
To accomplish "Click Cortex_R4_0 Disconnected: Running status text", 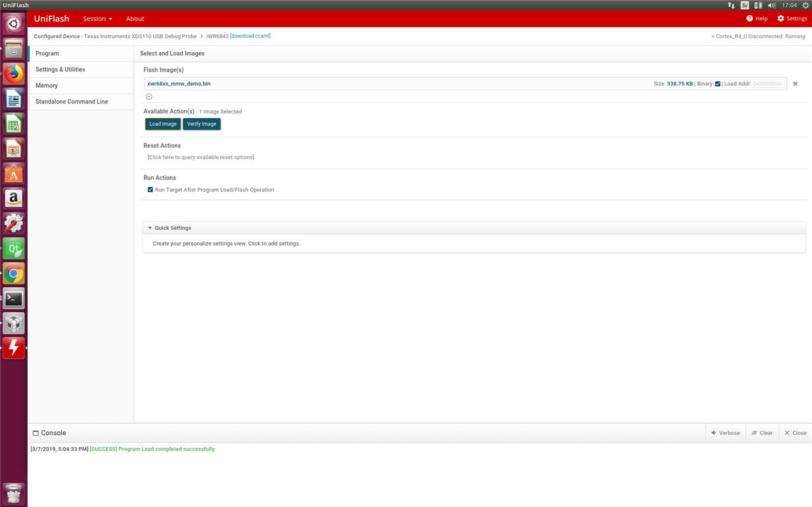I will click(760, 36).
